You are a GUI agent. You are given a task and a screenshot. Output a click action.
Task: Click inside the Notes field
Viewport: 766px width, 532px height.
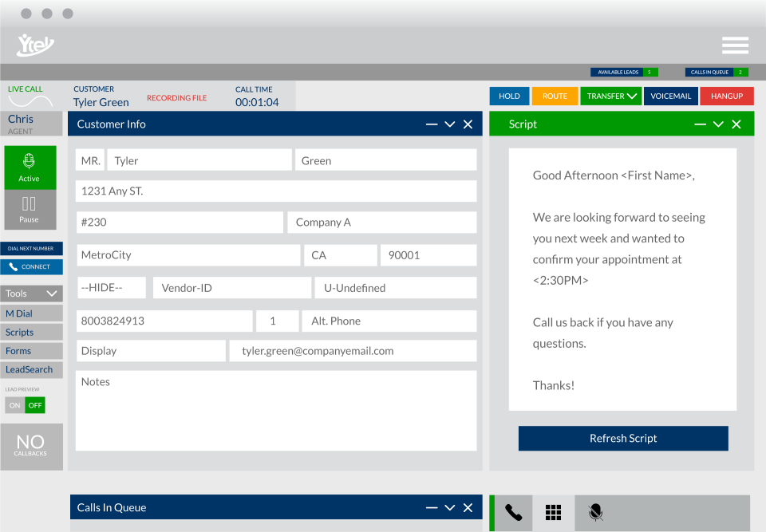point(276,408)
